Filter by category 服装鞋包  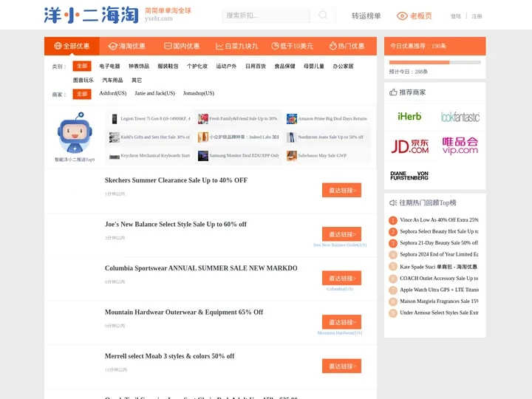tap(168, 66)
